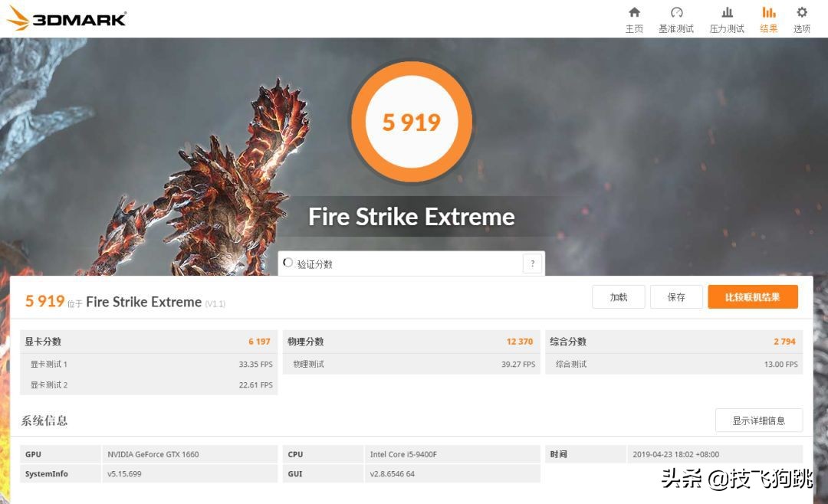Click the orange 比较联机结果 button
Viewport: 828px width, 504px height.
(x=753, y=296)
